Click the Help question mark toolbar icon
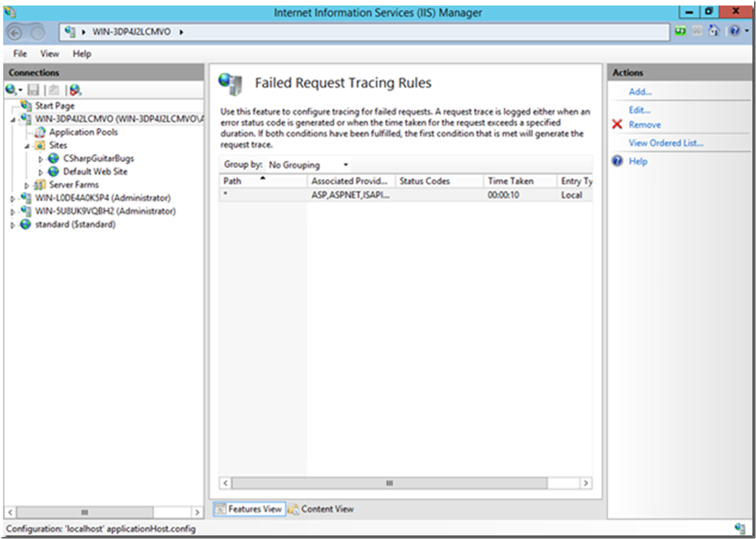 [734, 31]
